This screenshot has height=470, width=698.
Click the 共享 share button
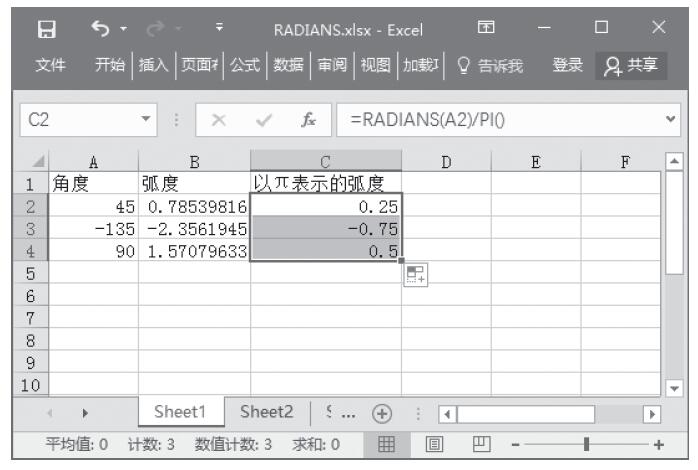(x=634, y=66)
